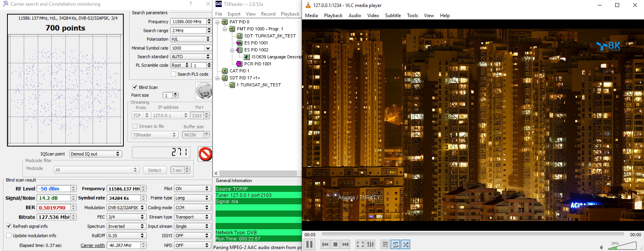Viewport: 644px width, 251px height.
Task: Click ES PID 1002 stream icon
Action: tap(239, 50)
